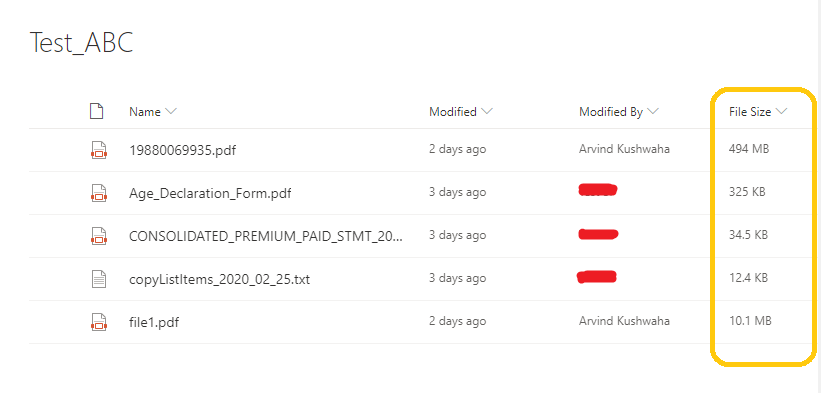Click PDF icon beside file1.pdf
821x393 pixels.
(98, 322)
